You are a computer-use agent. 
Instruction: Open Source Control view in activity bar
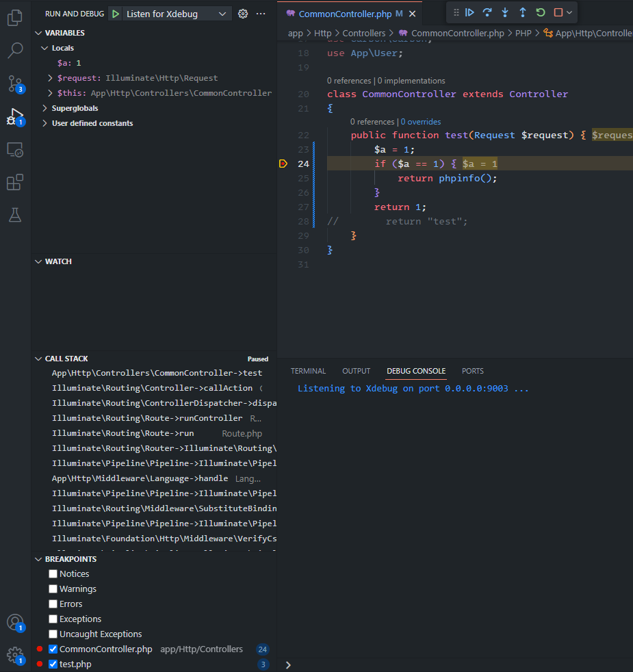click(x=15, y=83)
